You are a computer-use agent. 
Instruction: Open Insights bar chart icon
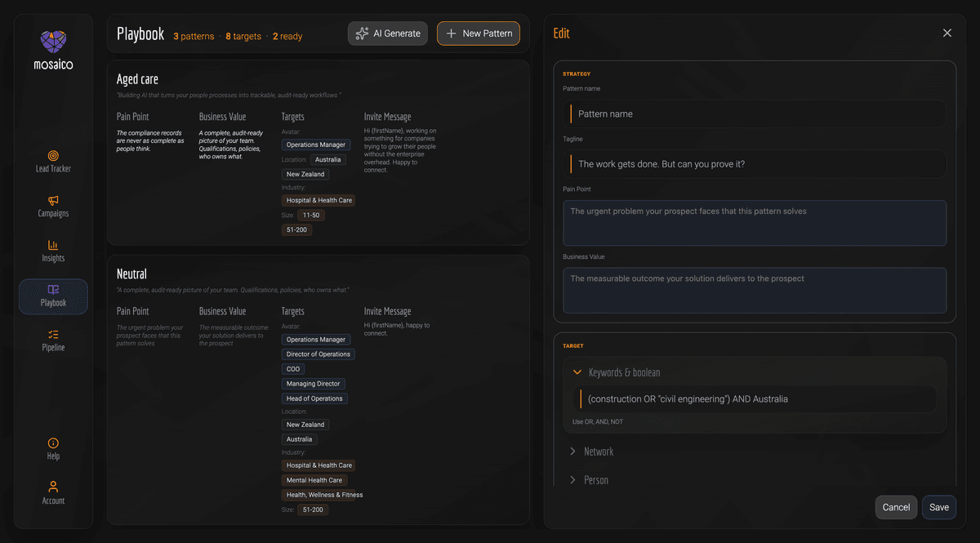pyautogui.click(x=53, y=245)
